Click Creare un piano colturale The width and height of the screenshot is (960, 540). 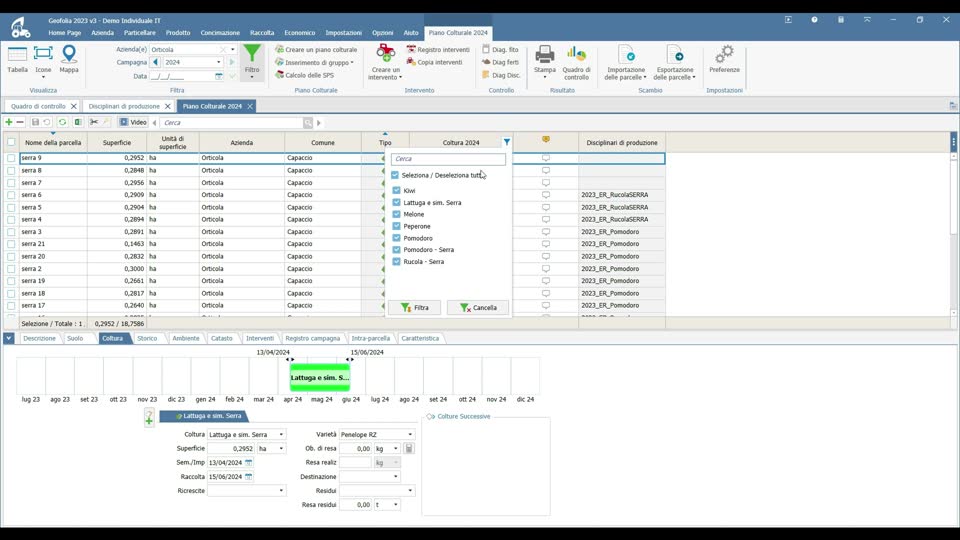(x=316, y=50)
